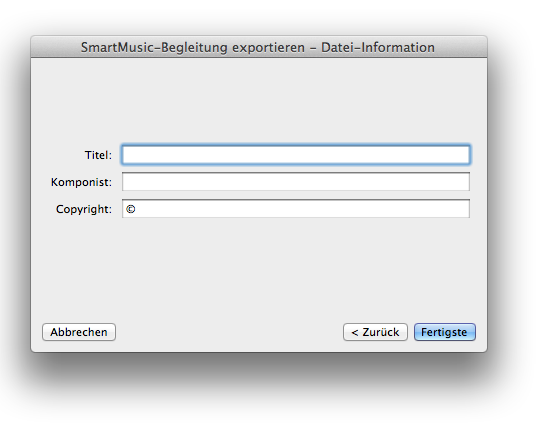Focus the Titel text field
The width and height of the screenshot is (548, 424).
[x=296, y=154]
